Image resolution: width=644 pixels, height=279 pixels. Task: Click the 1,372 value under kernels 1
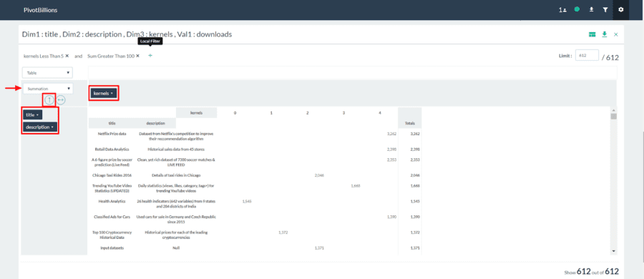click(283, 232)
